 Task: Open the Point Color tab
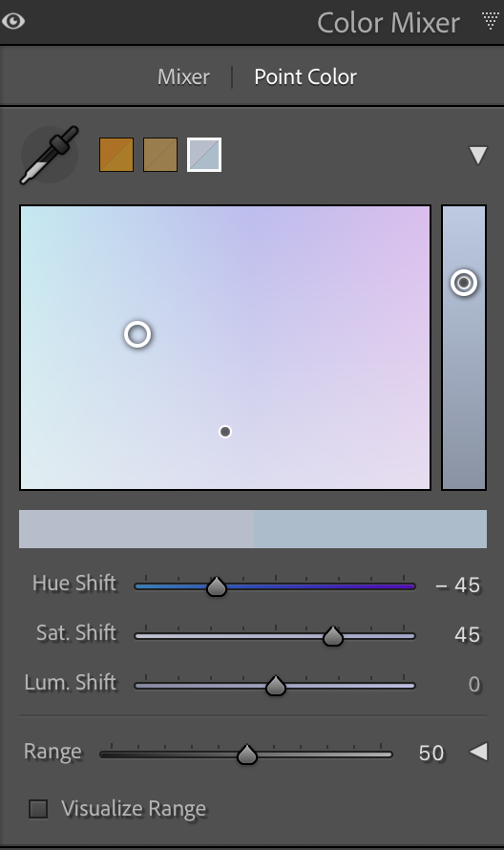pos(305,77)
